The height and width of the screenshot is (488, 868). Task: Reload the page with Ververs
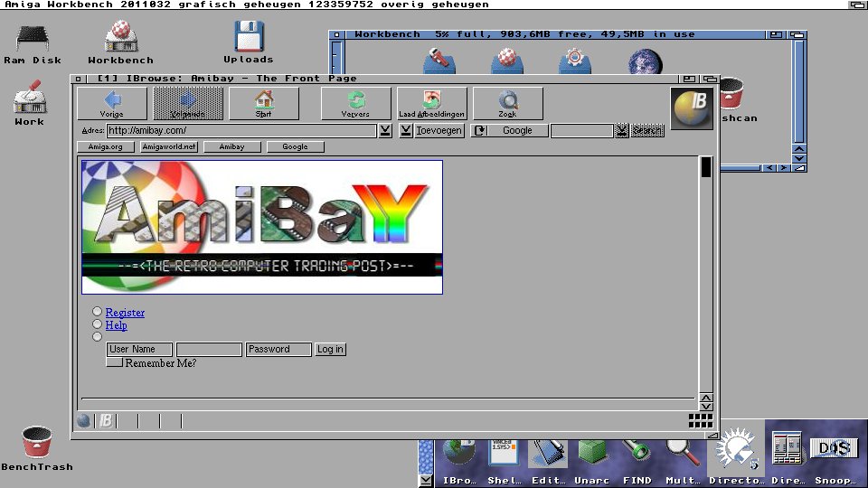pos(355,103)
